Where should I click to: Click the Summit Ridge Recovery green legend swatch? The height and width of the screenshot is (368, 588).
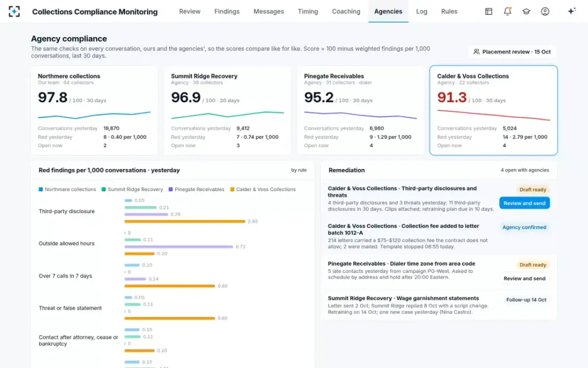pyautogui.click(x=104, y=189)
